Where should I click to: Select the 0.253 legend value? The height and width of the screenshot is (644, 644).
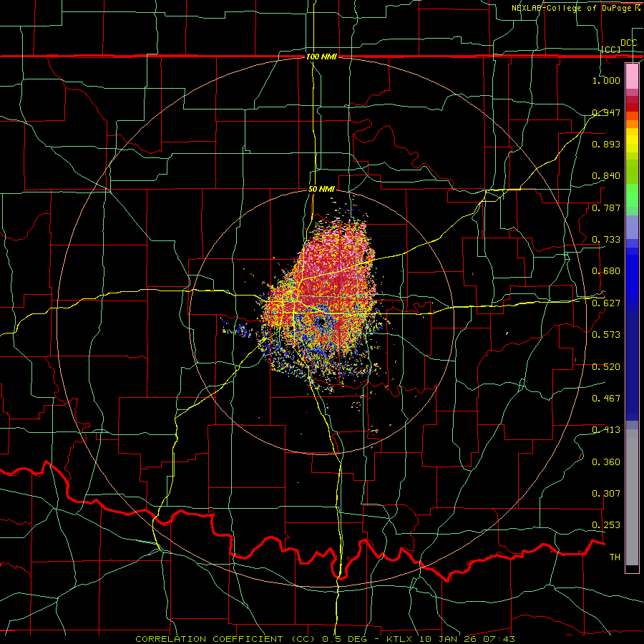tap(606, 525)
